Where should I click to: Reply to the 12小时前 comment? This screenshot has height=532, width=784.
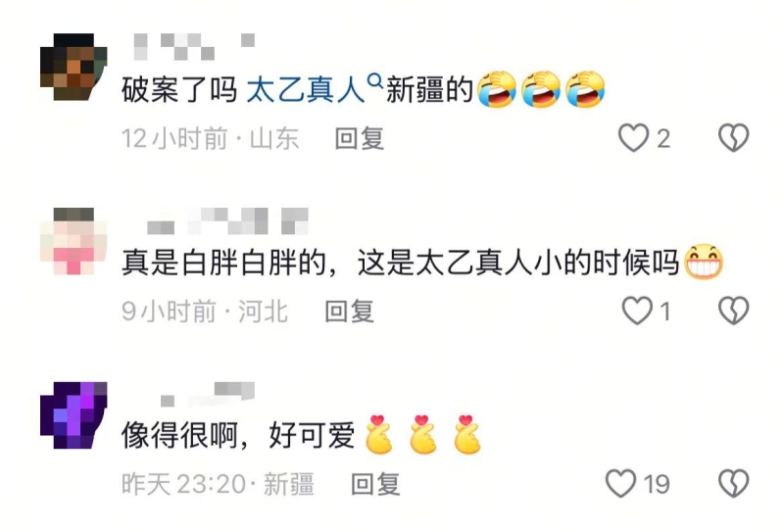tap(359, 138)
